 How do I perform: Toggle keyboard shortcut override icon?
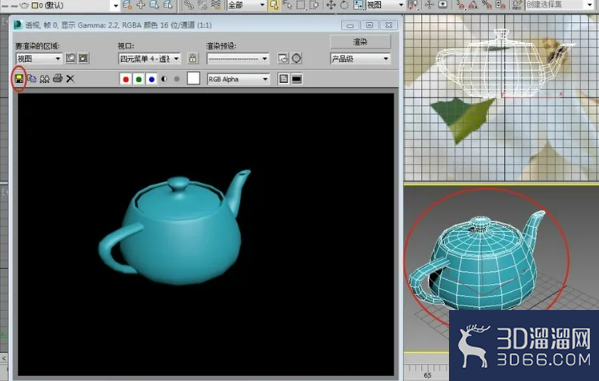coord(443,5)
